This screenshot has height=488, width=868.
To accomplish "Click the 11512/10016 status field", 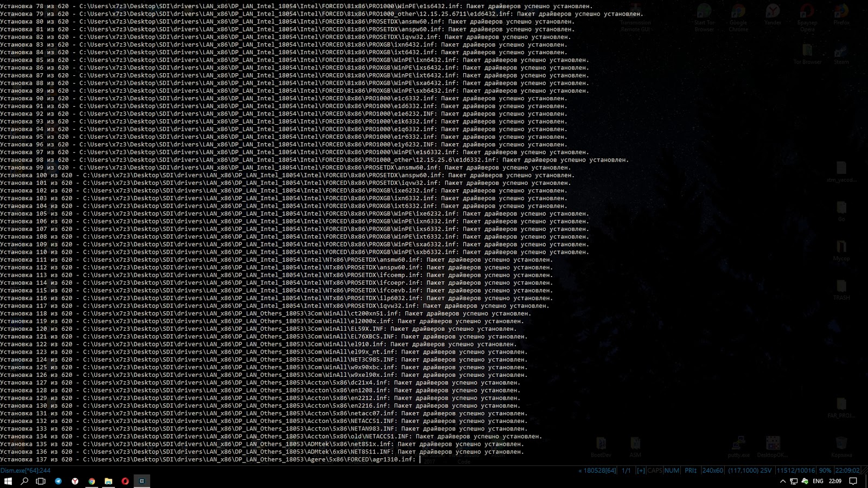I will 796,471.
